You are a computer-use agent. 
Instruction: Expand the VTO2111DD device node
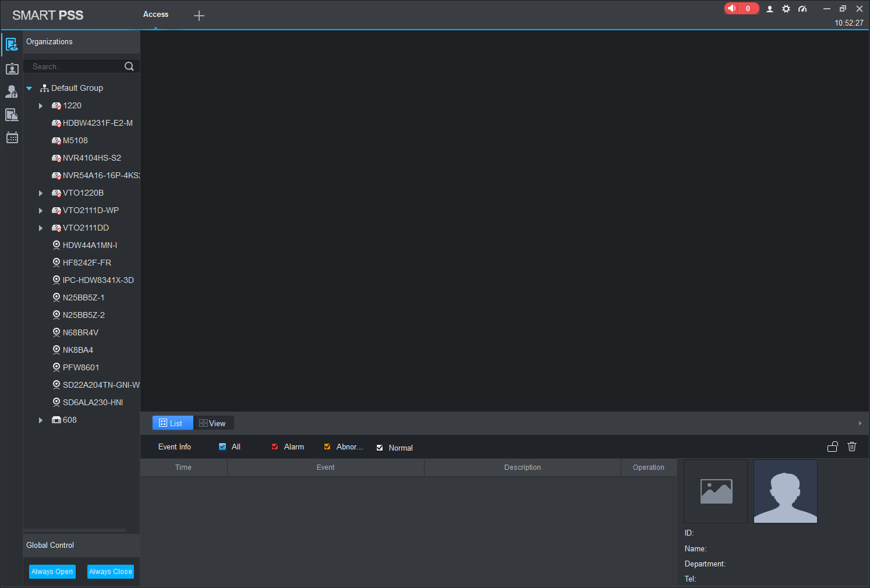[x=41, y=228]
